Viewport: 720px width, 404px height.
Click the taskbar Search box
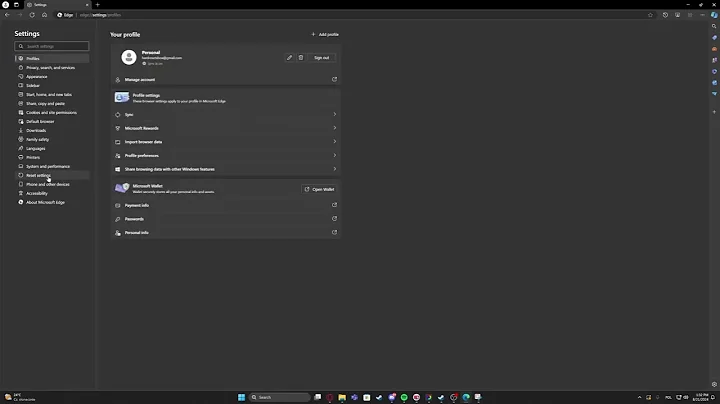click(x=280, y=397)
